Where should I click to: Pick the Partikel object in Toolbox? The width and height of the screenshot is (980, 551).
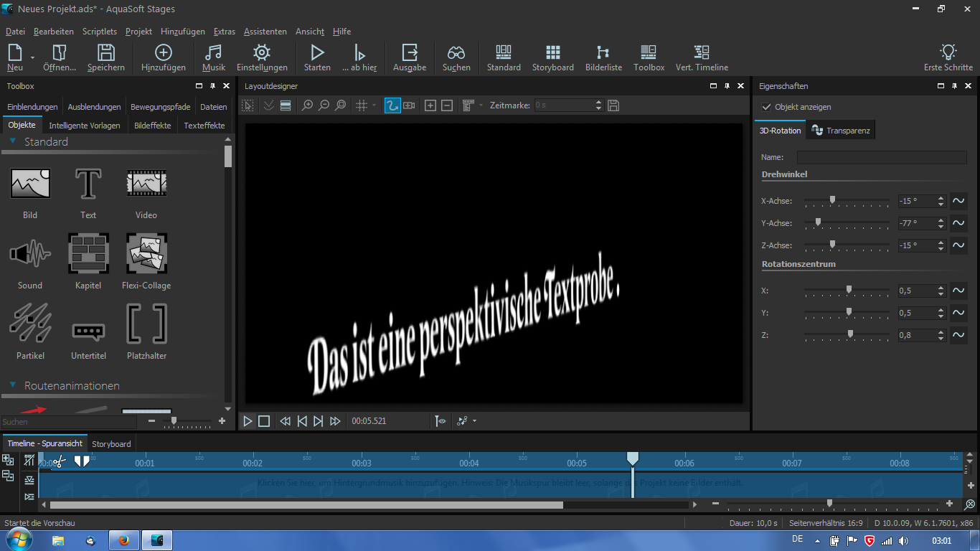pos(30,324)
